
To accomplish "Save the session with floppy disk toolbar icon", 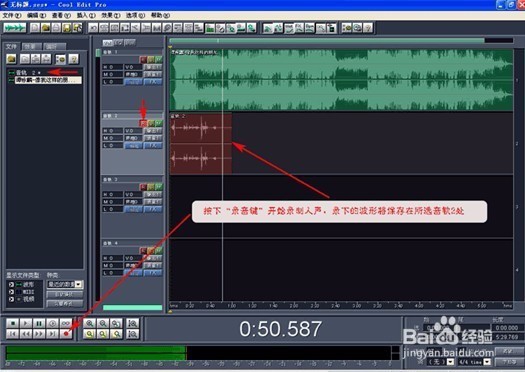I will point(67,28).
